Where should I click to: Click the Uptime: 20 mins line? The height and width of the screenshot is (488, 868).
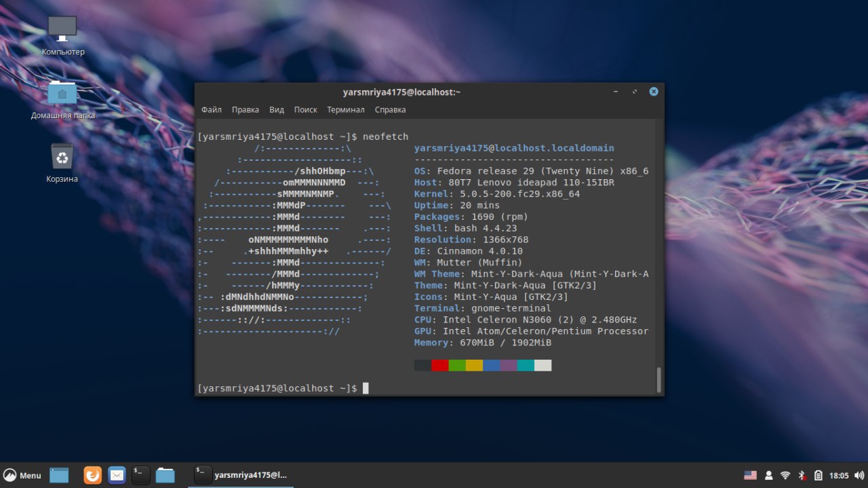click(x=457, y=206)
